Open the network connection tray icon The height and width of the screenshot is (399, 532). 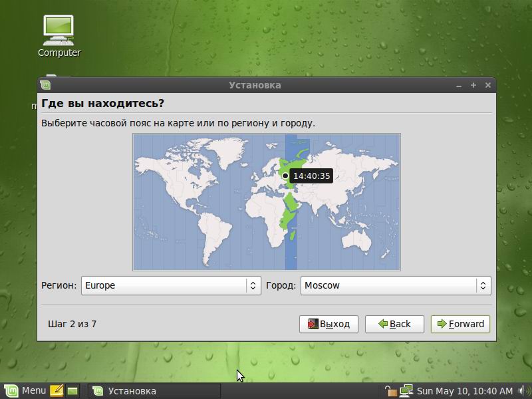pos(406,391)
